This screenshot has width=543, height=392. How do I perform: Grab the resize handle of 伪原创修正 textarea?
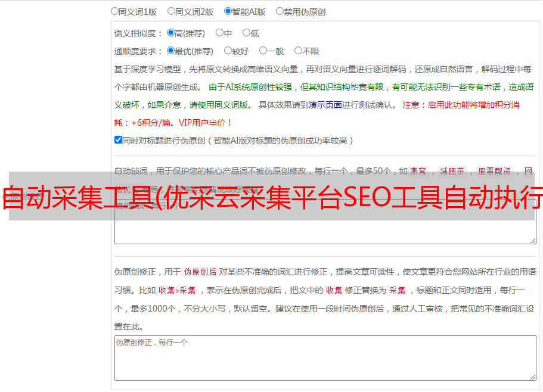pos(533,378)
